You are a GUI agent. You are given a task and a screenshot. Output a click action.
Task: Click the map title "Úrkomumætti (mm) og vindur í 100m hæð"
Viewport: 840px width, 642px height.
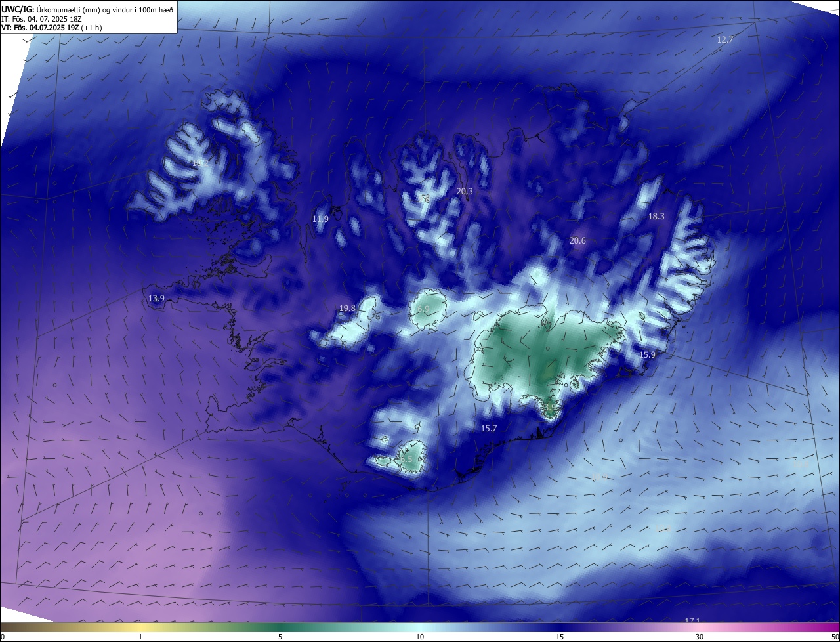tap(105, 9)
